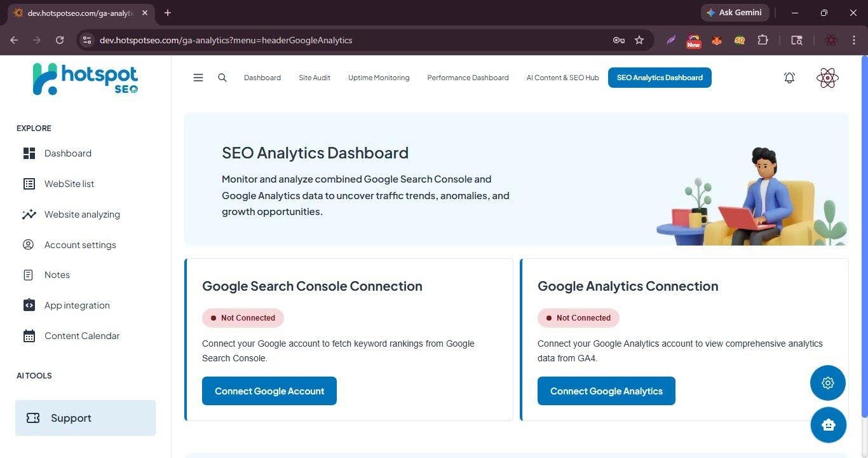Click the page vertical scrollbar

[x=864, y=235]
